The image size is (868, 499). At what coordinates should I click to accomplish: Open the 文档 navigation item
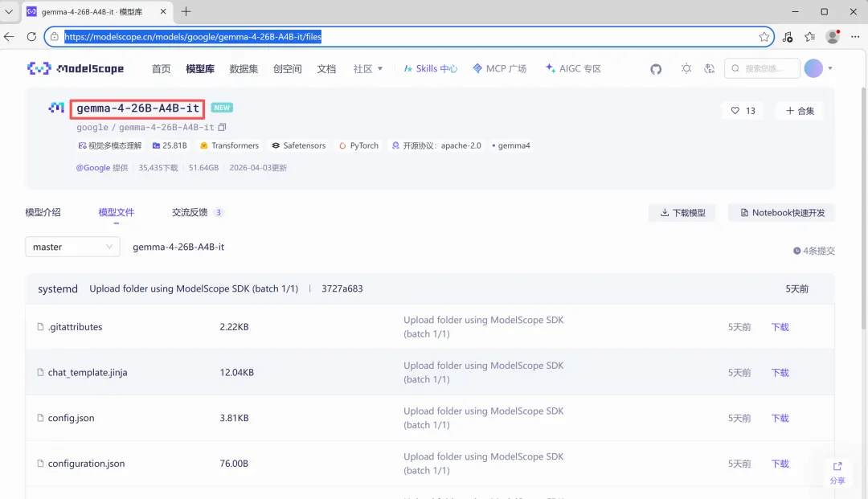tap(326, 68)
